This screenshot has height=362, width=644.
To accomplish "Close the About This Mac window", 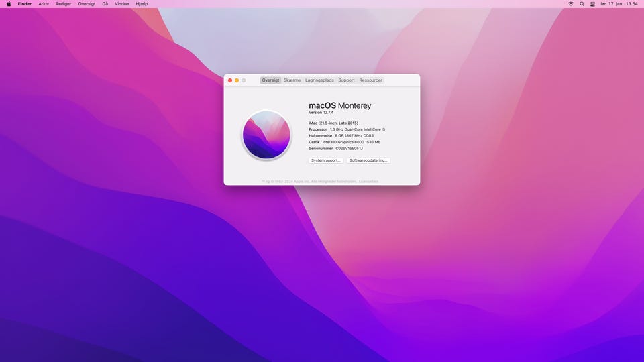I will (230, 80).
